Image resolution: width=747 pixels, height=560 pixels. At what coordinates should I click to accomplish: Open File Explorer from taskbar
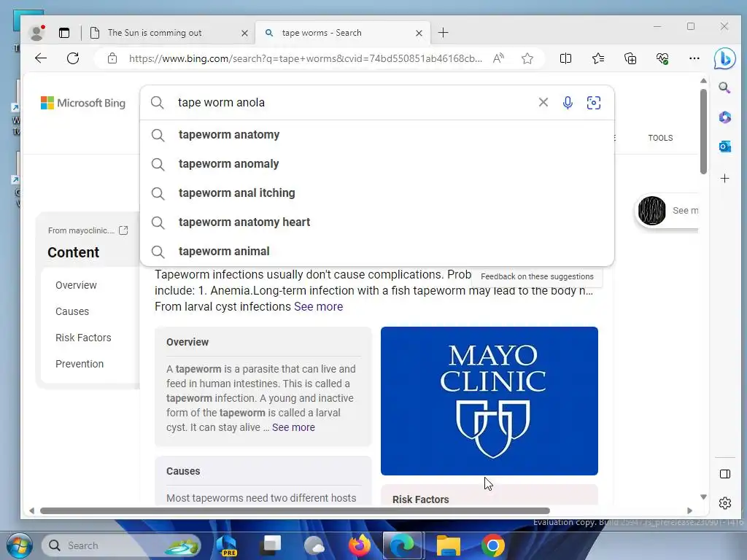448,545
